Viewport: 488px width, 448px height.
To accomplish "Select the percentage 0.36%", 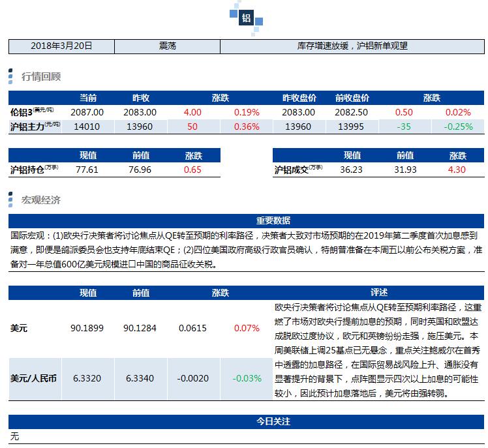I will click(x=247, y=127).
